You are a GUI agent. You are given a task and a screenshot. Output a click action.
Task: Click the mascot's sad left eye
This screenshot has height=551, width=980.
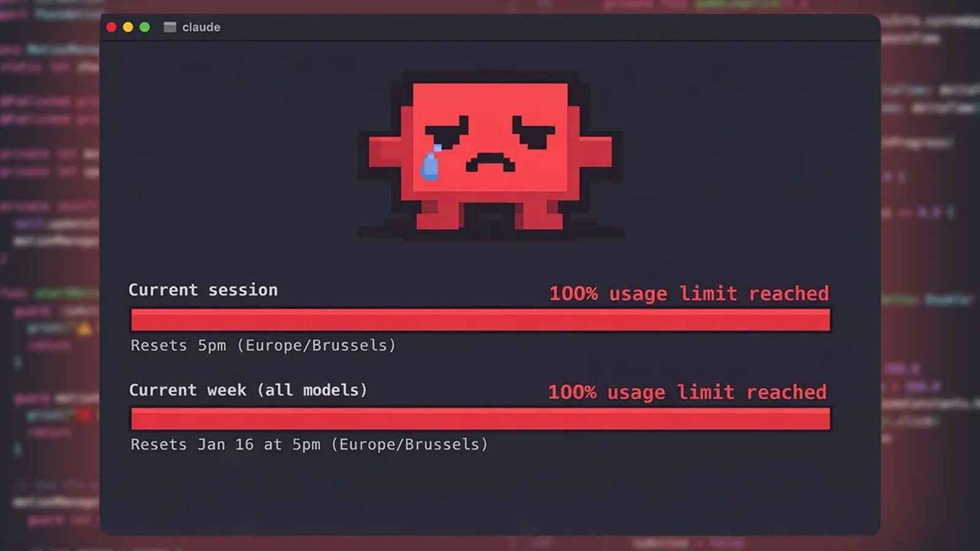click(447, 132)
